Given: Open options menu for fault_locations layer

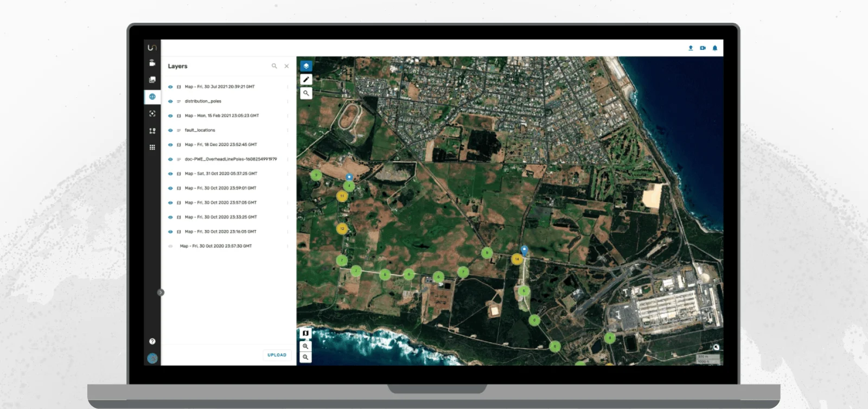Looking at the screenshot, I should pyautogui.click(x=288, y=130).
